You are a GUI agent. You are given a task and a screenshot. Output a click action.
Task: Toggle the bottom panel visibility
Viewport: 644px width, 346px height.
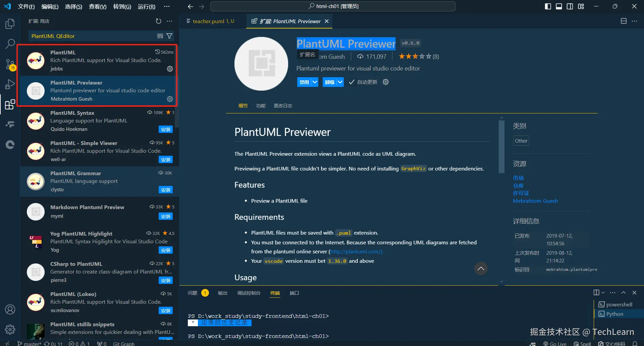coord(559,6)
